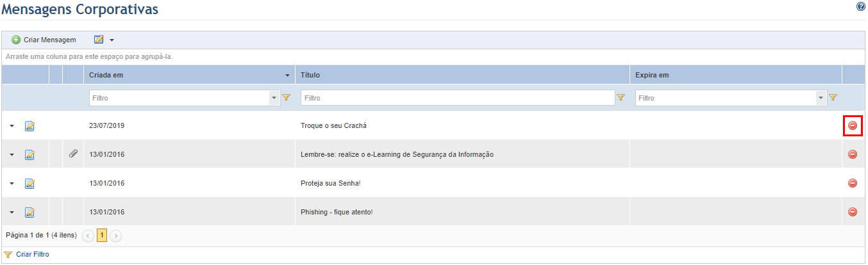868x265 pixels.
Task: Click the Título filter text field
Action: (458, 98)
